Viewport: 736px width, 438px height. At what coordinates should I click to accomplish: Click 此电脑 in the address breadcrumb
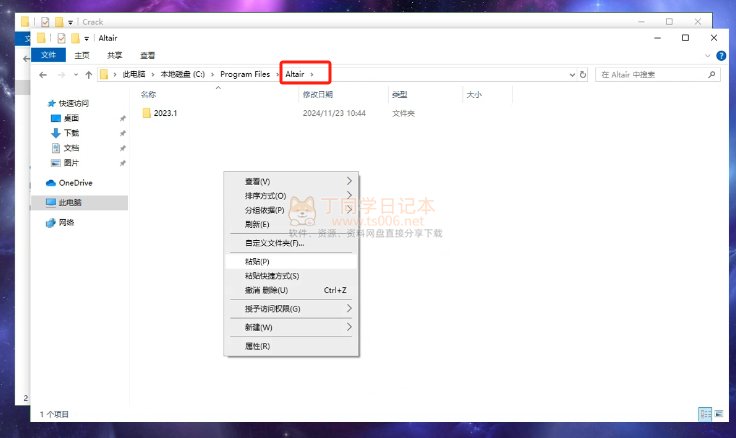click(x=134, y=75)
